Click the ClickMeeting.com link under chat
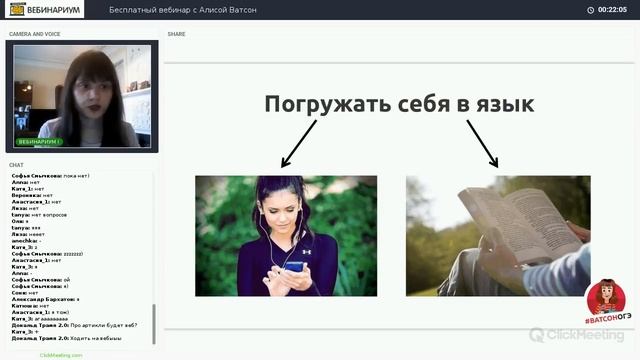The width and height of the screenshot is (640, 360). pos(61,355)
